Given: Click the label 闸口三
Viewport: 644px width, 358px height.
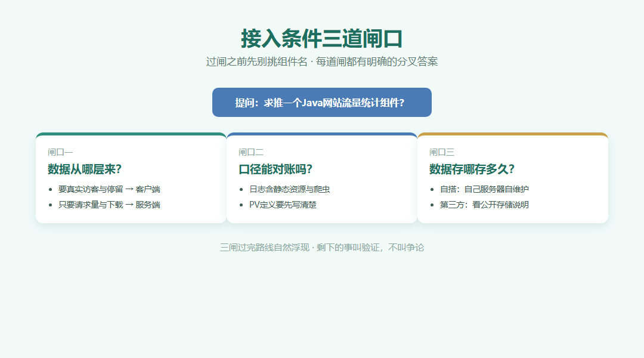Looking at the screenshot, I should (442, 153).
